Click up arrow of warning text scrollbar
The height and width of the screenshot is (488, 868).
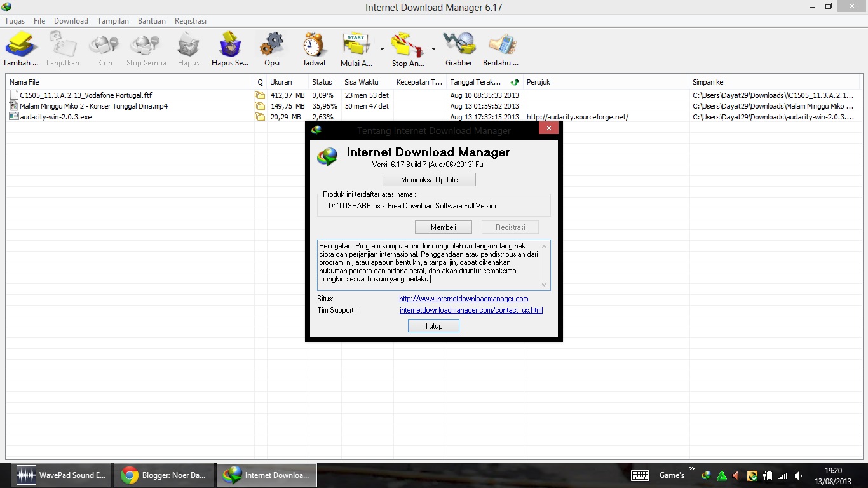(544, 246)
